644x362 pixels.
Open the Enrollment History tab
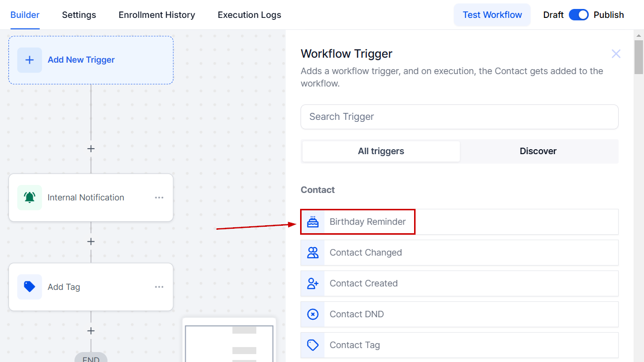coord(157,15)
